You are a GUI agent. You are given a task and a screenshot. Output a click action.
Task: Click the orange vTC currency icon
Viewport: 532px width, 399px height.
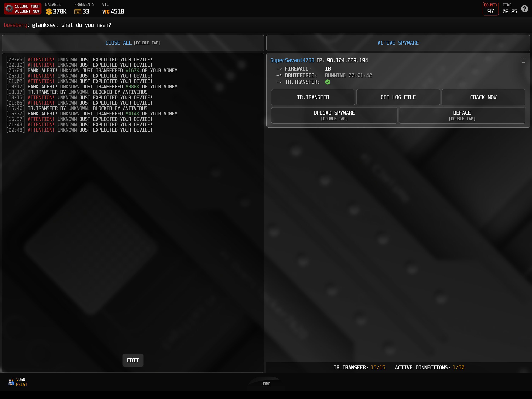coord(106,12)
